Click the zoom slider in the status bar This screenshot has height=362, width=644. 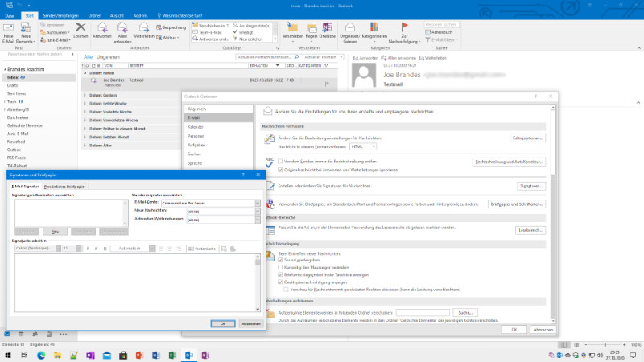[x=605, y=345]
